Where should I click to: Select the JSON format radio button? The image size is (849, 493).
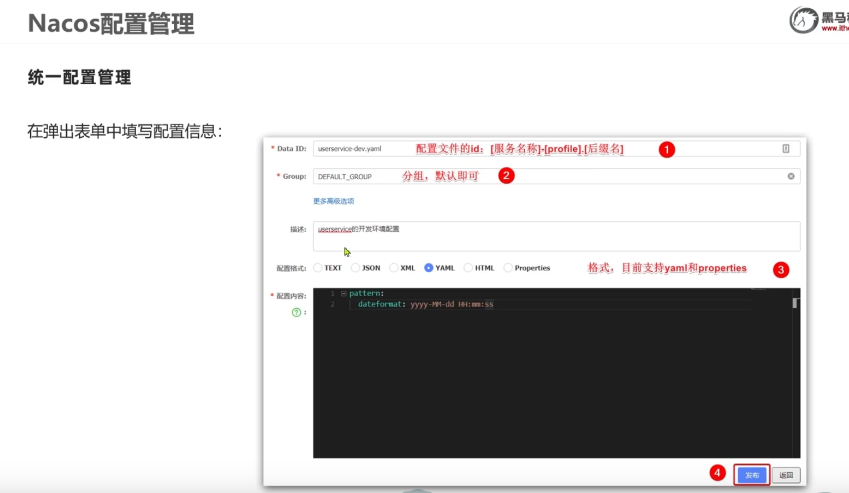[x=355, y=268]
